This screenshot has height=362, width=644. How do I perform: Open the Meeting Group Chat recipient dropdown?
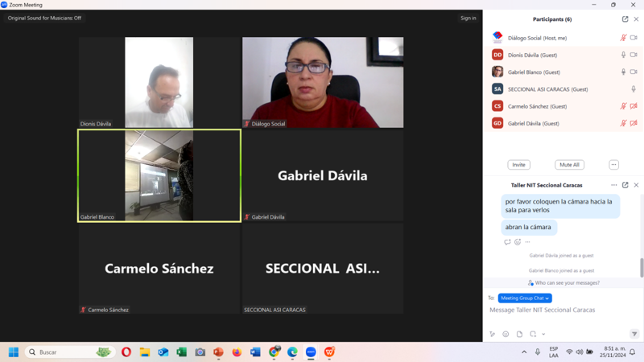[x=525, y=298]
